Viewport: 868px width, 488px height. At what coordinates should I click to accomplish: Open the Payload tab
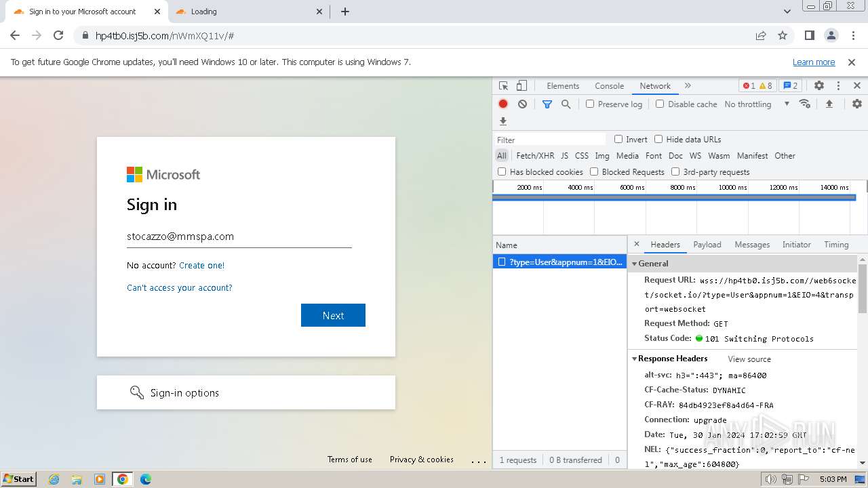707,245
